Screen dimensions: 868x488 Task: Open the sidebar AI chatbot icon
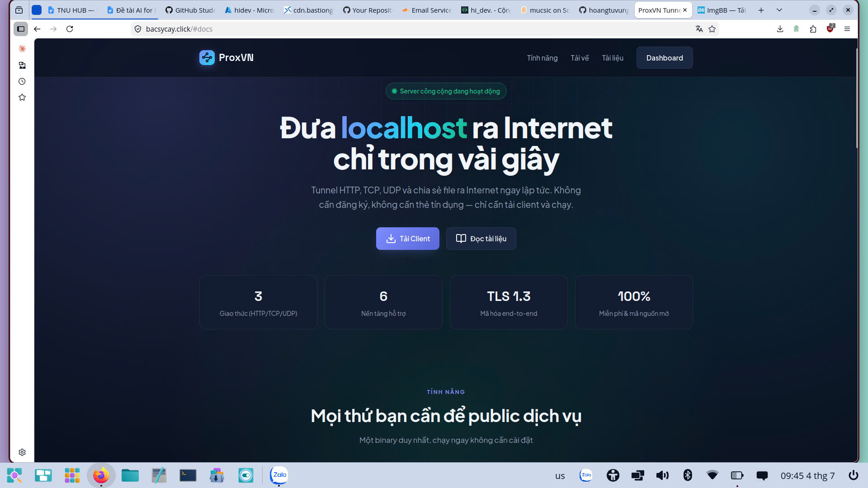click(22, 48)
